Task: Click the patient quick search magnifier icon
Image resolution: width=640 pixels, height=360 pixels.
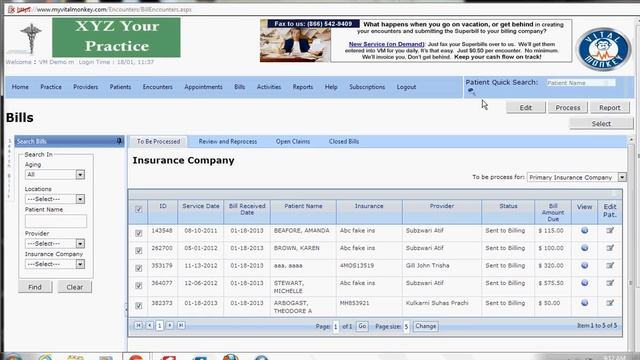Action: [x=471, y=91]
